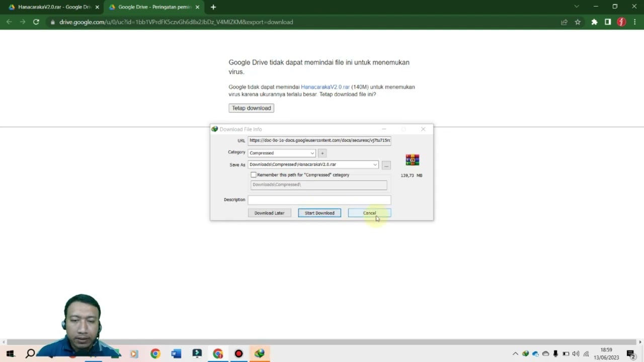The image size is (644, 362).
Task: Click the microphone icon in system tray
Action: [555, 354]
